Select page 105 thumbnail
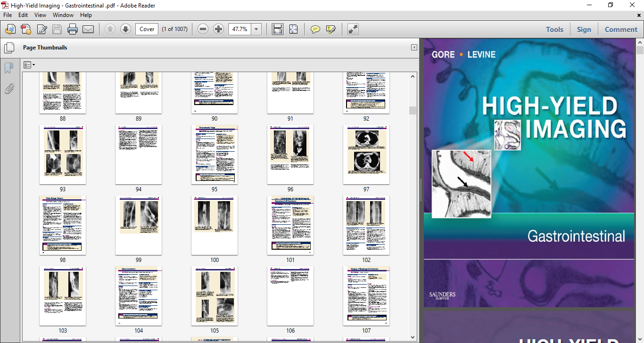The width and height of the screenshot is (644, 343). 215,296
